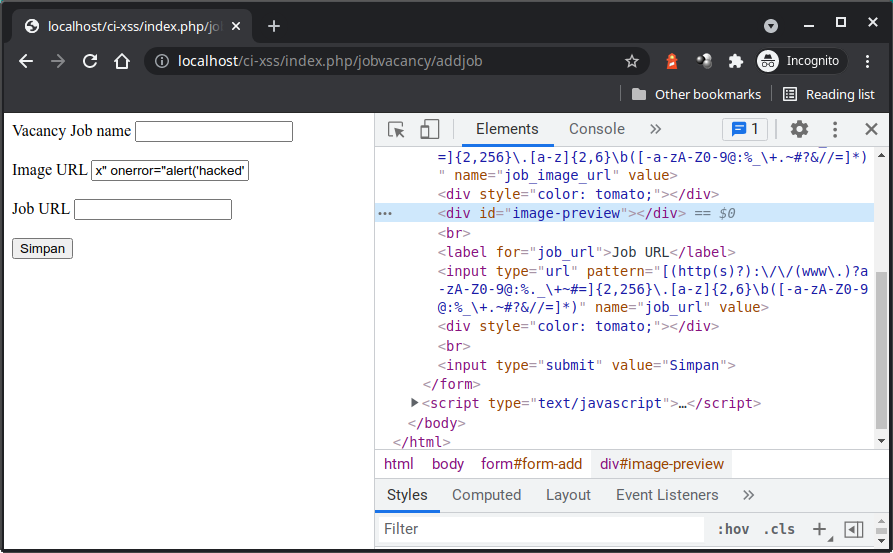Open the grey spheres extension icon
The image size is (893, 553).
704,61
